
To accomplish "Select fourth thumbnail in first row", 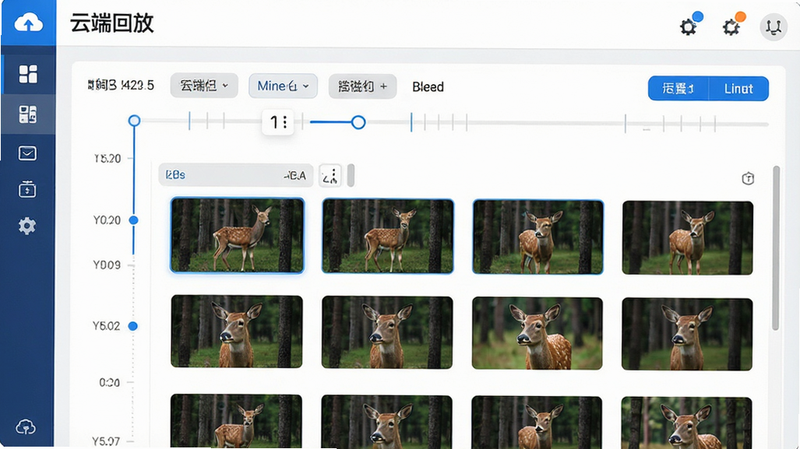I will (x=687, y=238).
